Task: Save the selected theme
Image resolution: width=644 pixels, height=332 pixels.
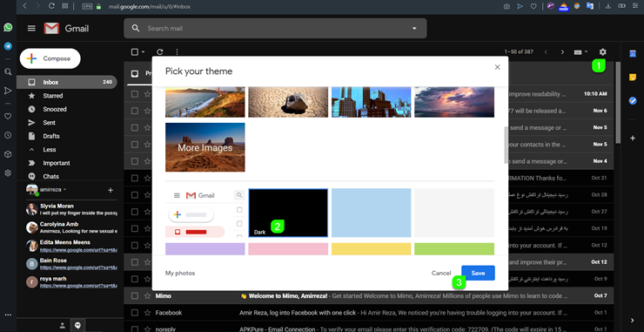Action: 478,273
